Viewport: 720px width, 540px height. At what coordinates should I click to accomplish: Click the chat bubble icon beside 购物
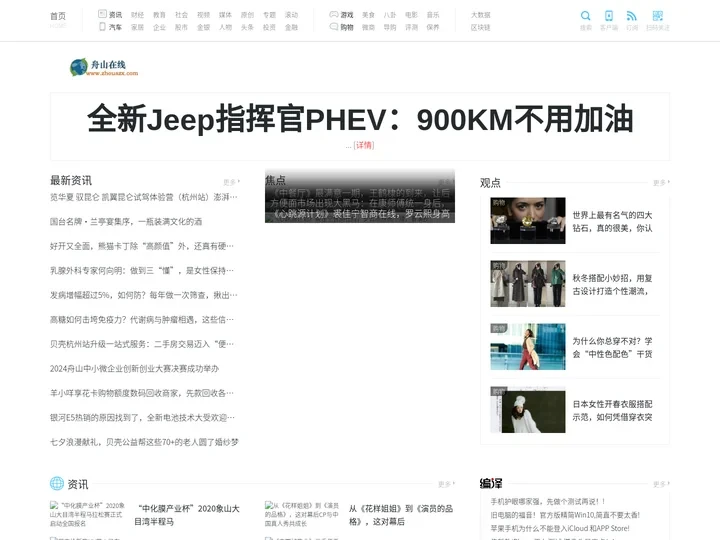334,27
